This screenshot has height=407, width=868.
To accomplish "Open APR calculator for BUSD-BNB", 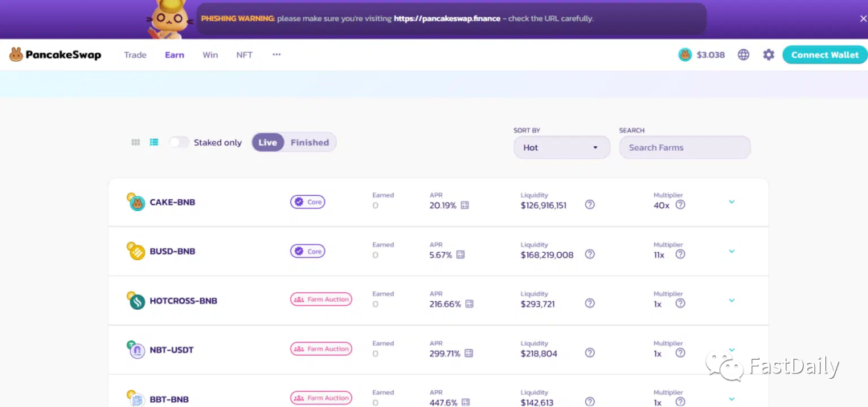I will tap(460, 255).
